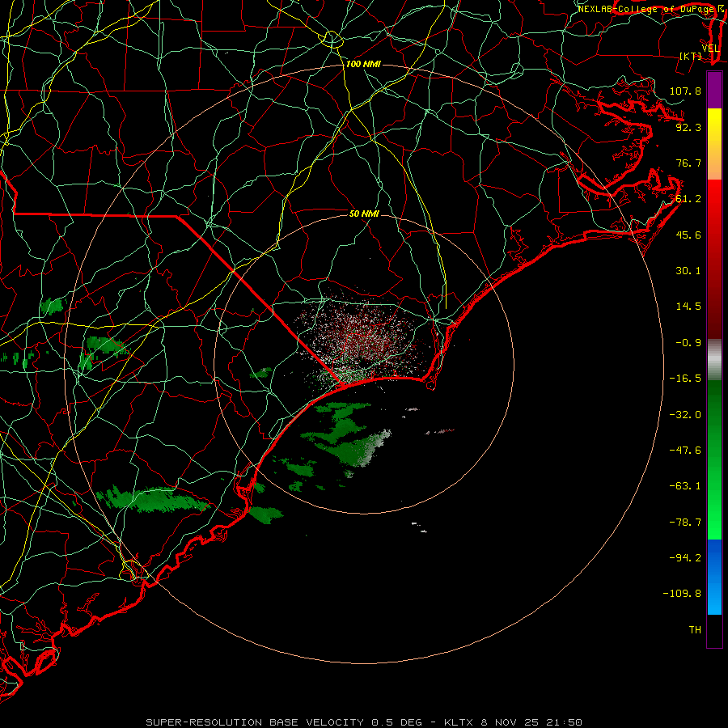This screenshot has width=728, height=728.
Task: Select the 14.5 velocity scale value
Action: coord(688,307)
